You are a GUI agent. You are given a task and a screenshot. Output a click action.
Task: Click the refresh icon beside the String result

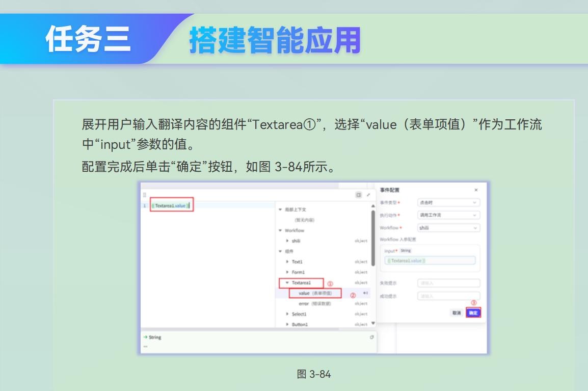click(371, 337)
